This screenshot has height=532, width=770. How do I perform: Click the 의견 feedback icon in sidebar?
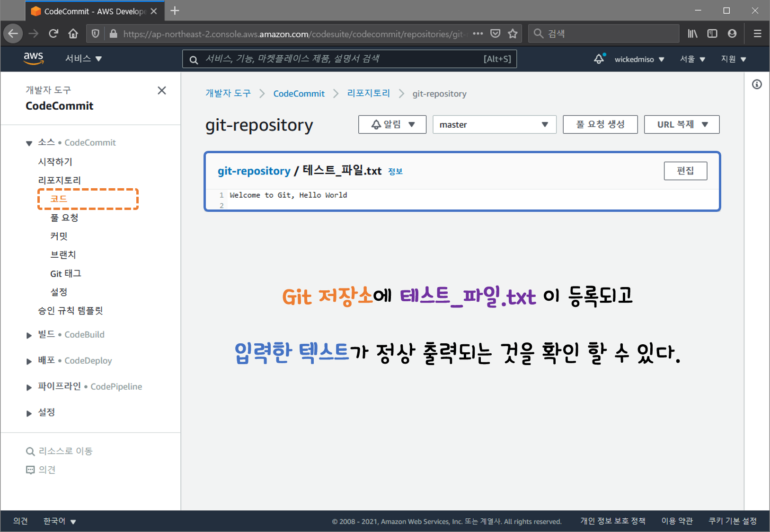pos(30,470)
